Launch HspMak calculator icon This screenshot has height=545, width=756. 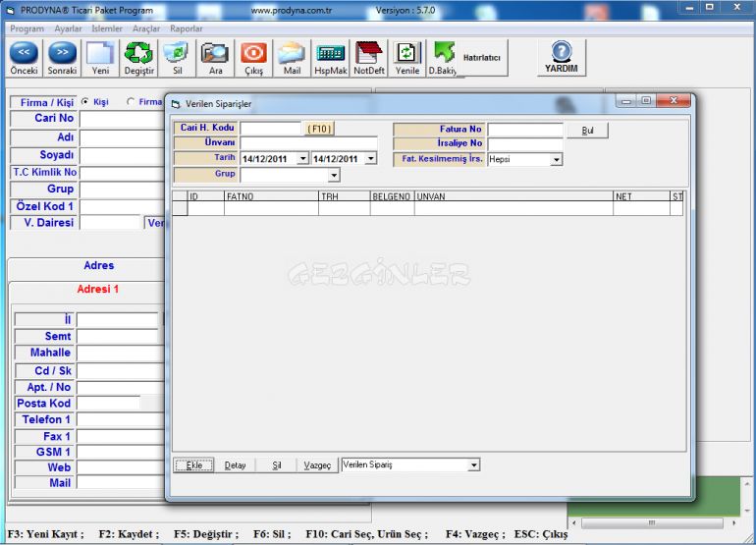coord(330,58)
